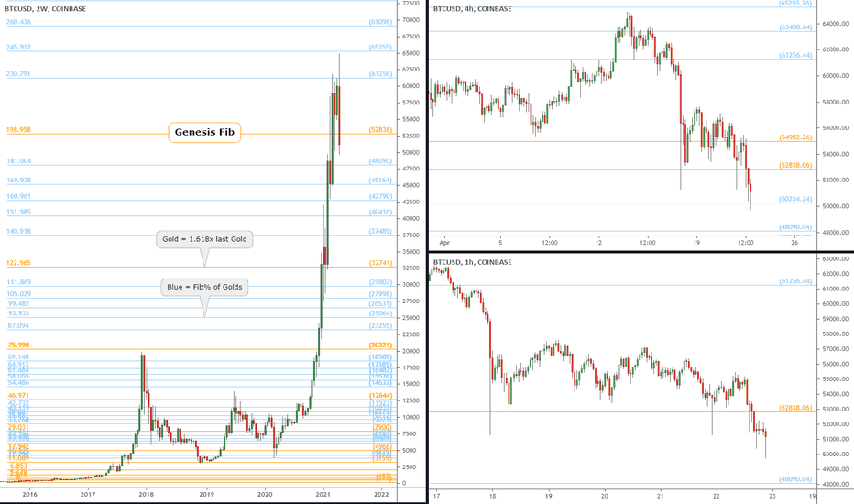854x504 pixels.
Task: Click the (48090) price label on 2W chart
Action: coord(380,160)
